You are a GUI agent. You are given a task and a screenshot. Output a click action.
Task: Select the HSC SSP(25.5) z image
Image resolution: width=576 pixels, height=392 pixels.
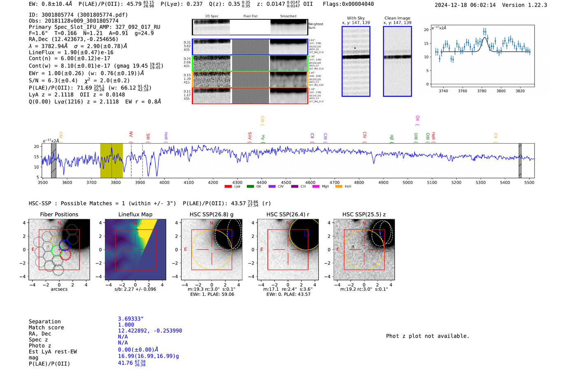[364, 250]
